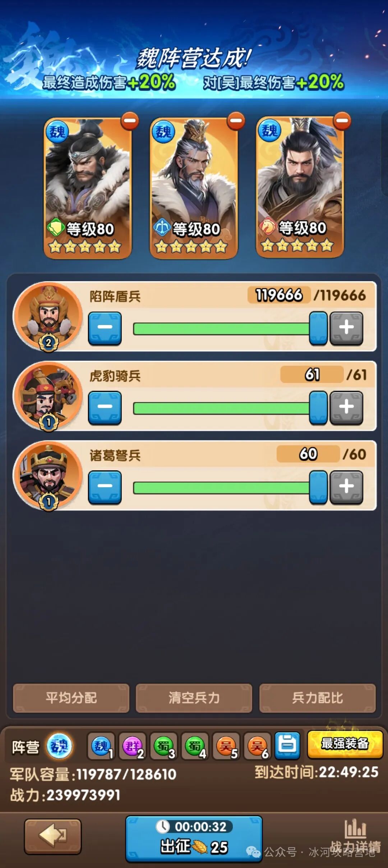The height and width of the screenshot is (868, 388).
Task: Open the 兵力配比 ratio settings
Action: (318, 698)
